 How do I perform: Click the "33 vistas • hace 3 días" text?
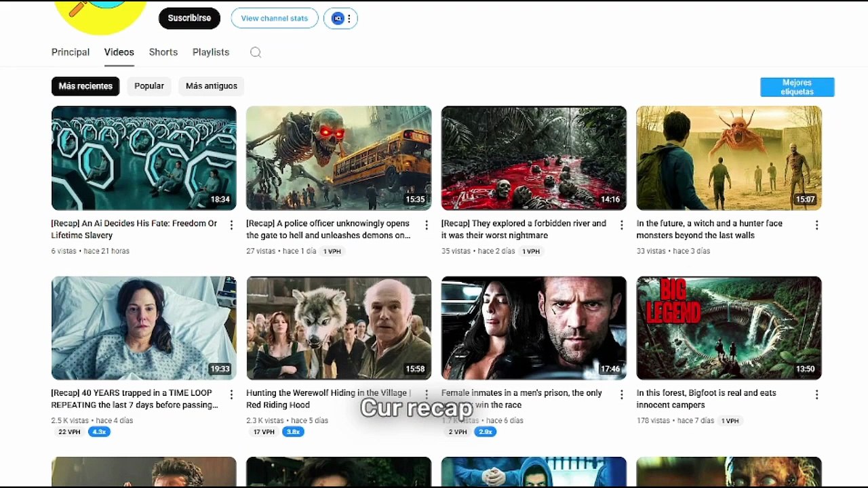(x=673, y=251)
